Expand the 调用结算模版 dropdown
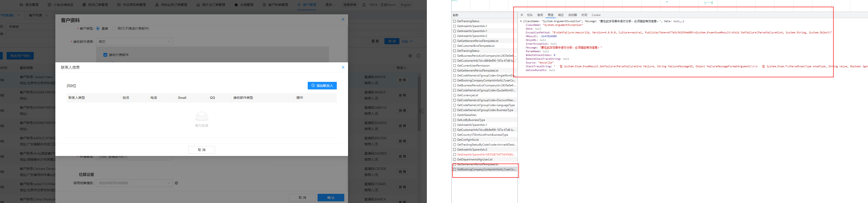The width and height of the screenshot is (868, 203). tap(134, 183)
